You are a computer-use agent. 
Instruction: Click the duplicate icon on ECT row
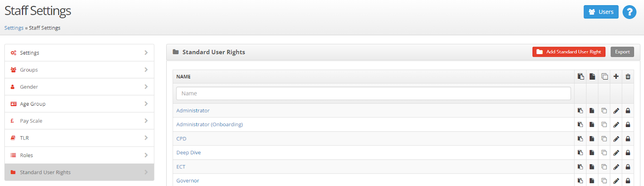(x=604, y=167)
